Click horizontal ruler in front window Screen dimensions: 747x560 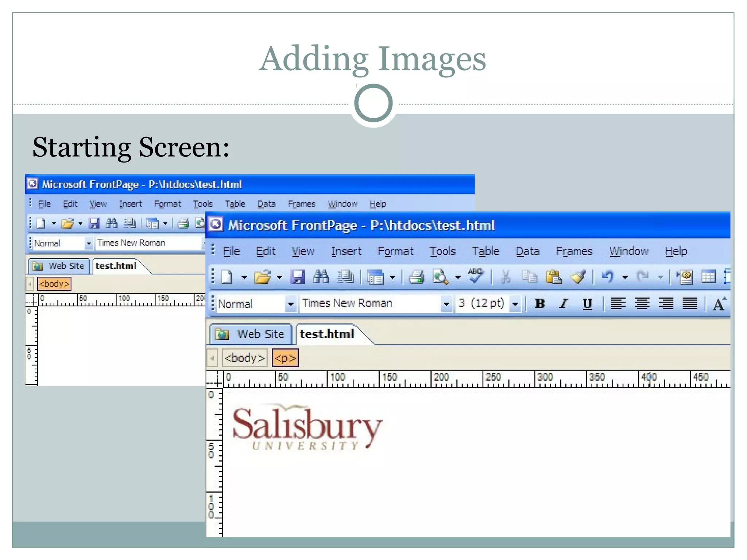pos(476,379)
